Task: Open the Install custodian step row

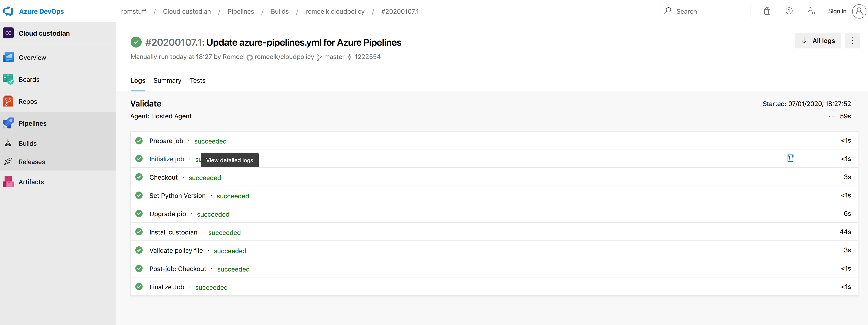Action: pos(173,232)
